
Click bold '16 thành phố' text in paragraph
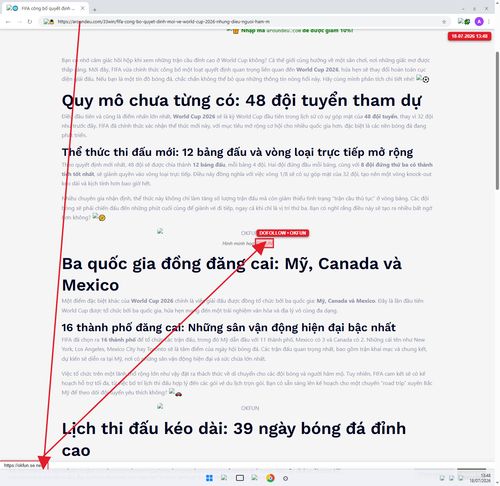click(118, 340)
